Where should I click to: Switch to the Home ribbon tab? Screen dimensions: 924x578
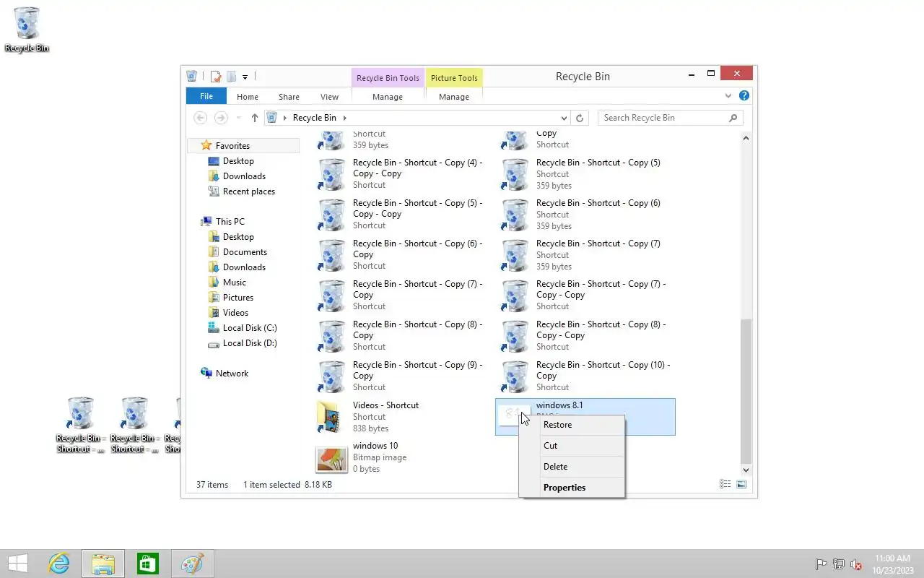248,97
